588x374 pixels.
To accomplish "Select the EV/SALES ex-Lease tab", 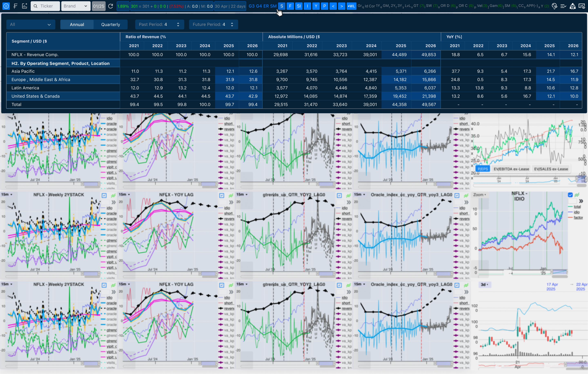I will (x=551, y=169).
